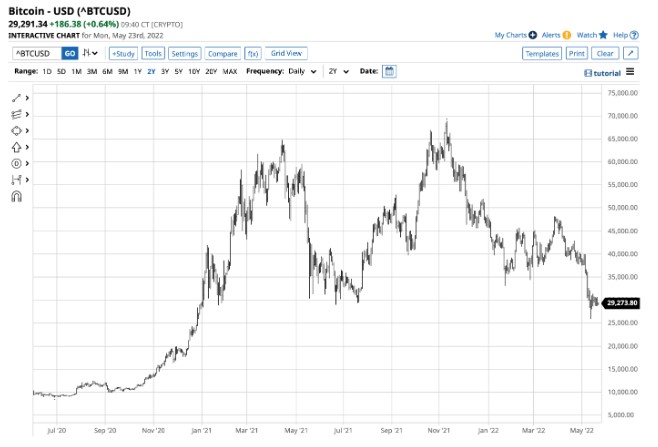Click the 70,000.00 price axis label

(x=623, y=116)
